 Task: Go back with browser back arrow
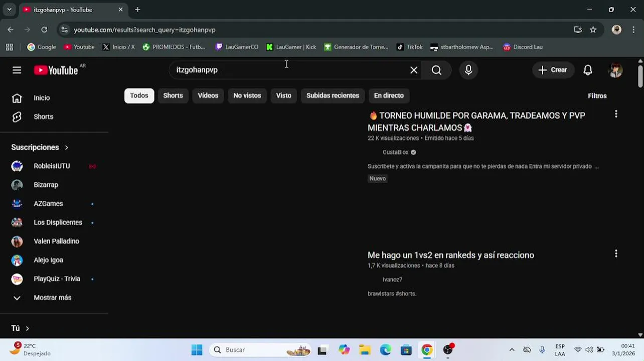point(11,30)
